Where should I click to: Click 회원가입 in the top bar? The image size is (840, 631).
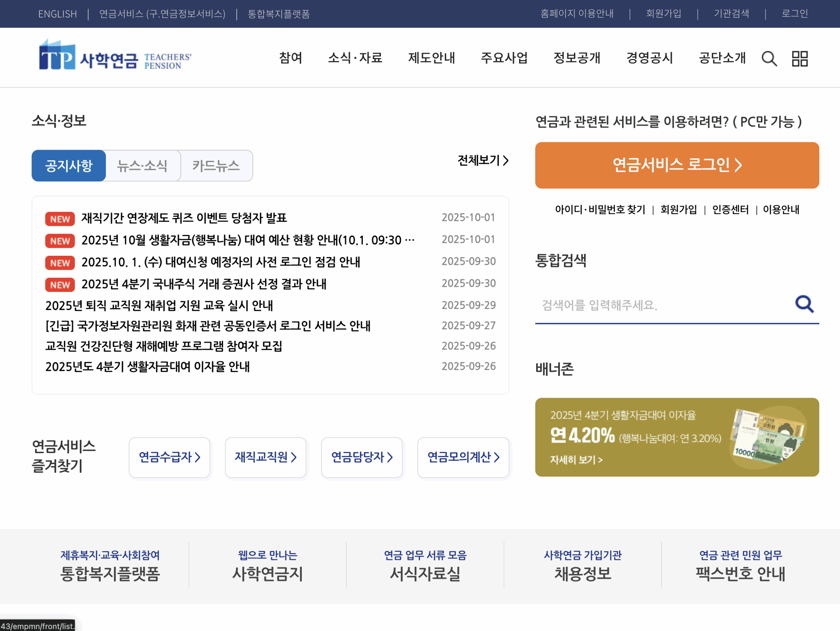[663, 14]
